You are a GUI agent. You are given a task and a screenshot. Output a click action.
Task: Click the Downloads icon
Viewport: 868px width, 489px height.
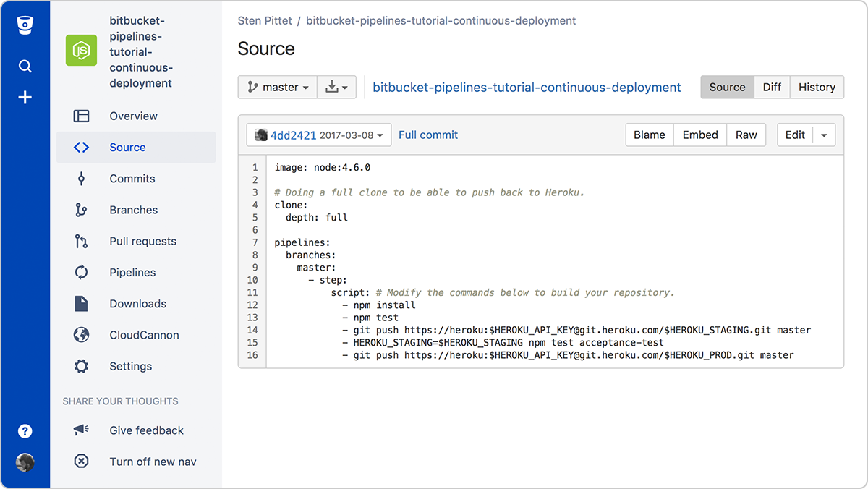click(x=81, y=303)
